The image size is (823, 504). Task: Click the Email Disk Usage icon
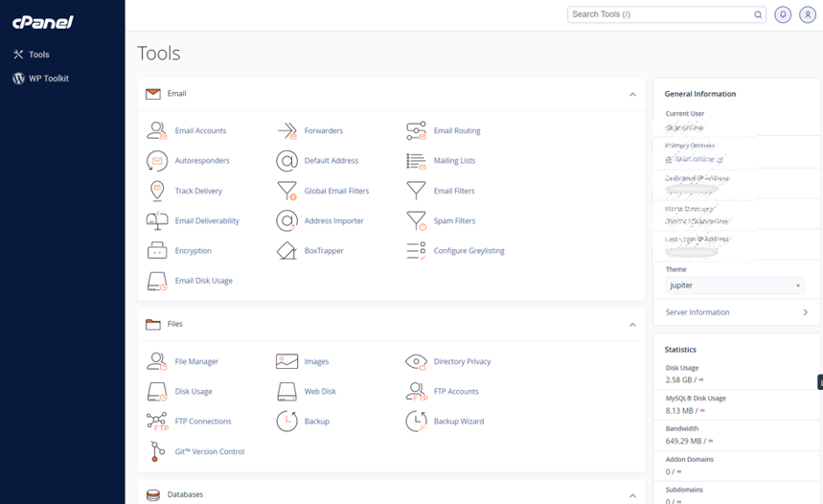click(x=156, y=281)
